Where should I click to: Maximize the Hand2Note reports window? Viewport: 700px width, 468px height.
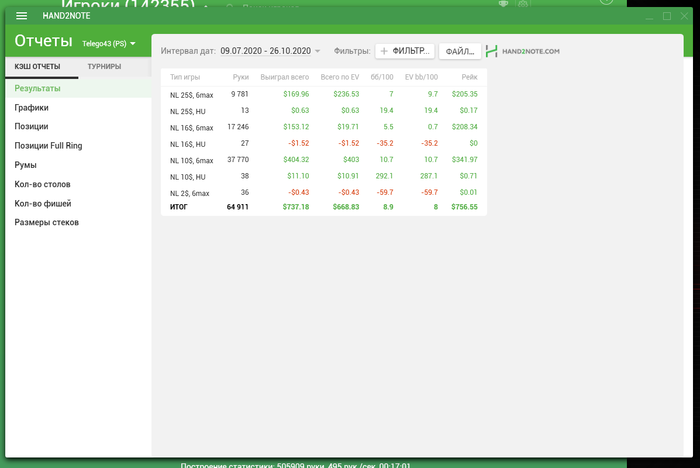667,16
